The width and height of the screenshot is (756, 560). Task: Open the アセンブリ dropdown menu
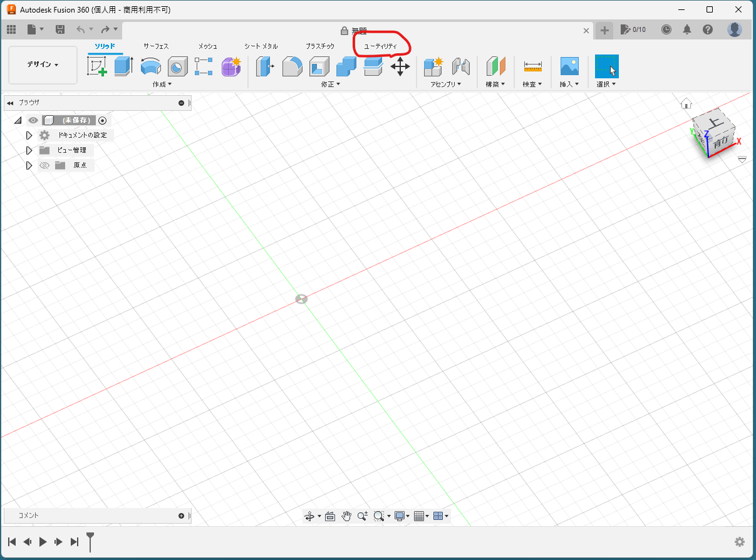pyautogui.click(x=446, y=84)
